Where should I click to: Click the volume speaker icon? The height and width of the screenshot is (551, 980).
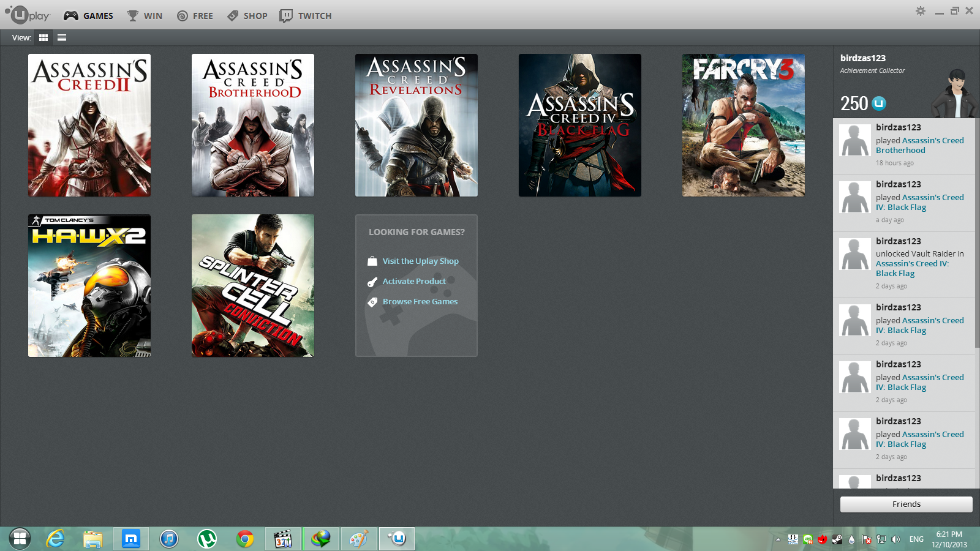895,539
